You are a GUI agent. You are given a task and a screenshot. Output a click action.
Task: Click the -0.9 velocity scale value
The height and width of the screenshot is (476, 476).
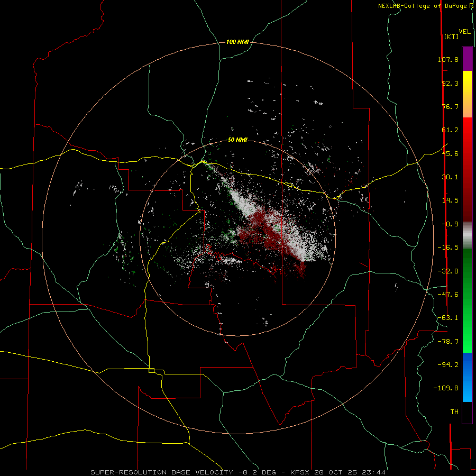coord(450,224)
